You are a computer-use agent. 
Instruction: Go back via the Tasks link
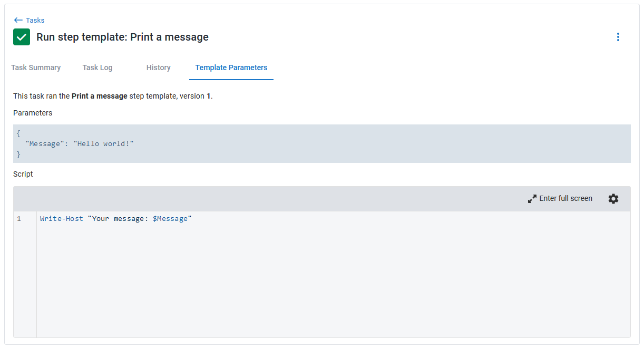(35, 21)
